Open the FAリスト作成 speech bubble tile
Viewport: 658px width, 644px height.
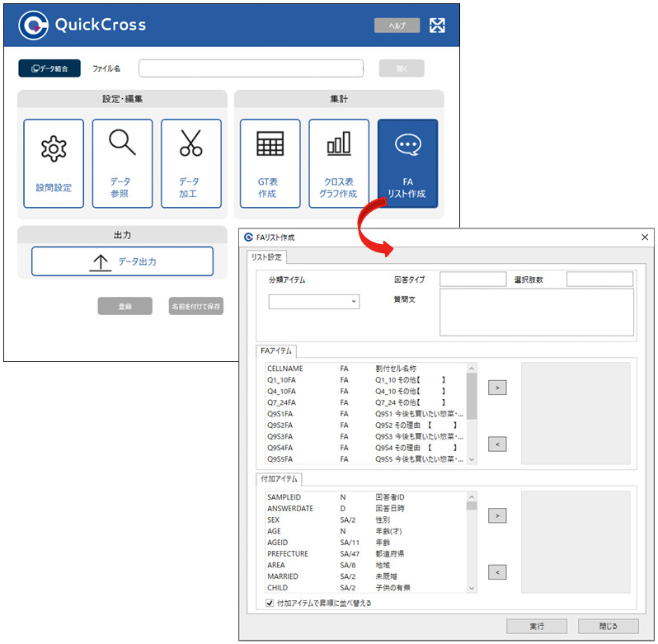[407, 163]
